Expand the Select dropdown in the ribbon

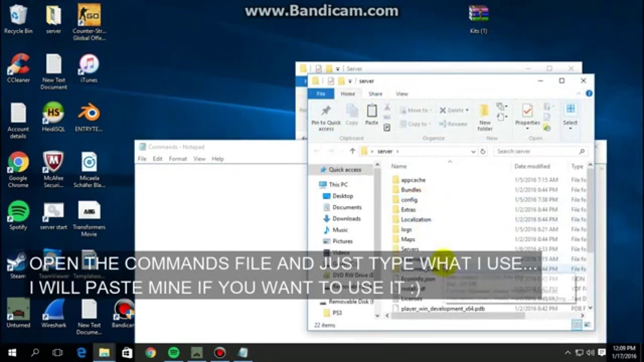570,129
